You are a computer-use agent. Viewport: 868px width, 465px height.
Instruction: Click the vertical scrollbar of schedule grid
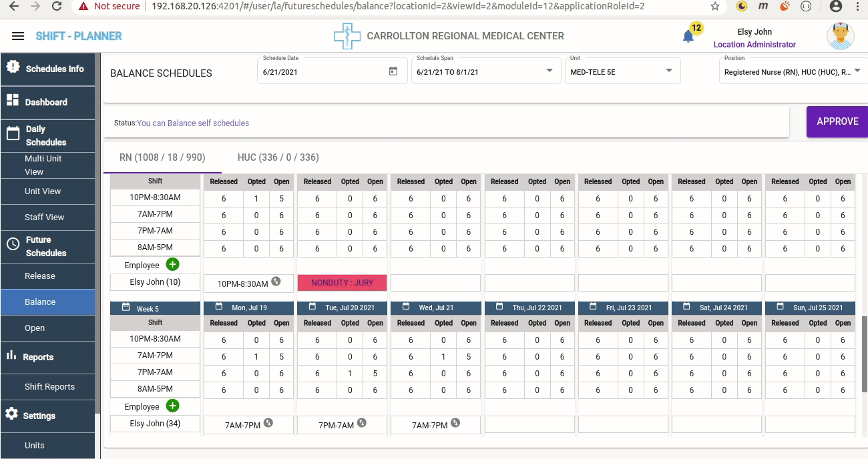863,347
